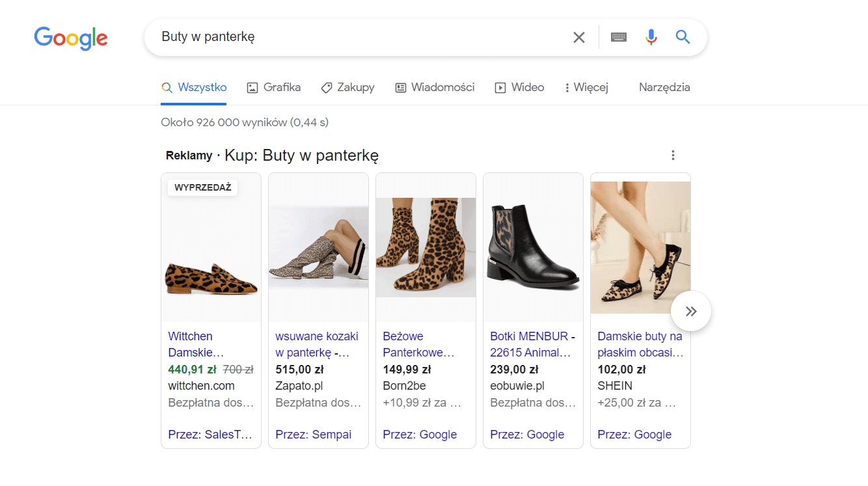Click the 'Kup: Buty w panterkę' heading
Viewport: 868px width, 486px height.
coord(302,155)
